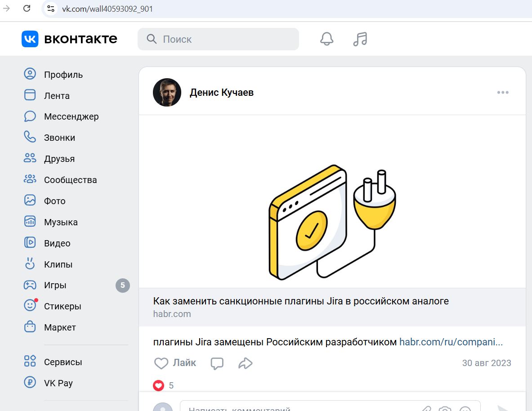Open notifications bell icon
This screenshot has width=532, height=411.
pyautogui.click(x=327, y=39)
